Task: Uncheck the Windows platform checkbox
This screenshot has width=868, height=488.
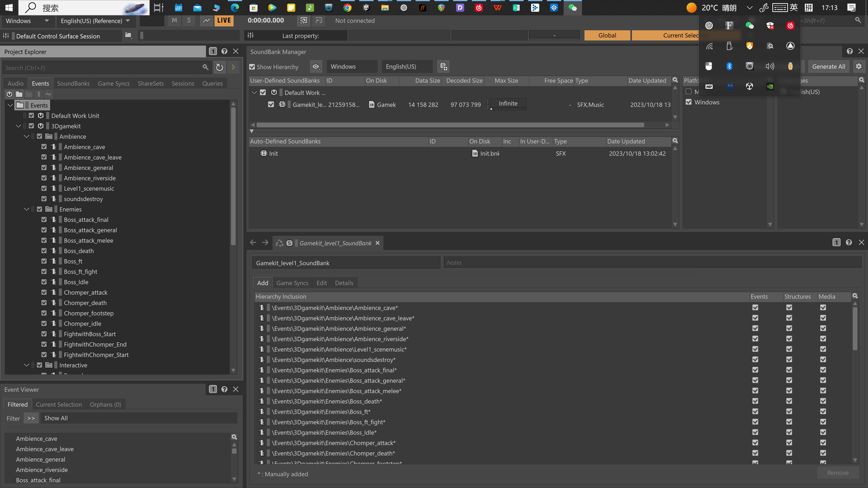Action: click(688, 102)
